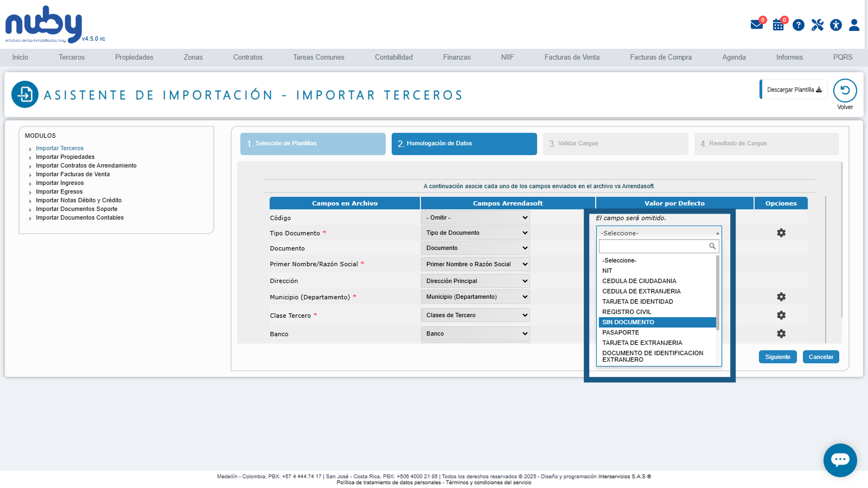Screen dimensions: 868x488
Task: Open Términos y condiciones del servicio link
Action: point(488,483)
